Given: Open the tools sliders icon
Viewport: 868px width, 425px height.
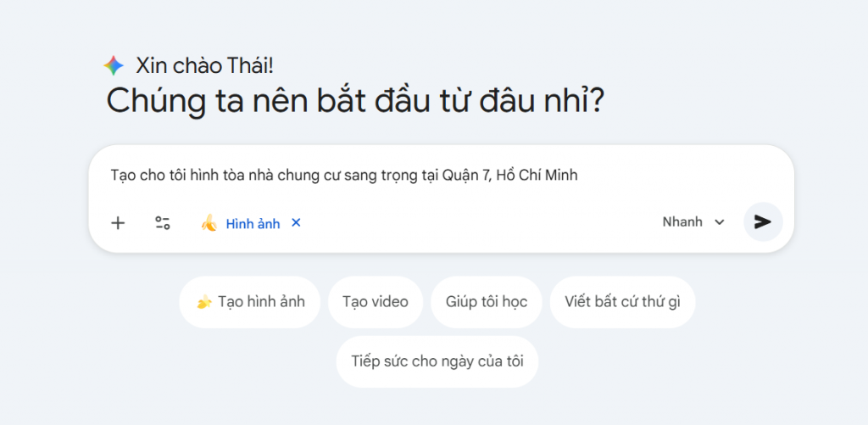Looking at the screenshot, I should tap(162, 223).
